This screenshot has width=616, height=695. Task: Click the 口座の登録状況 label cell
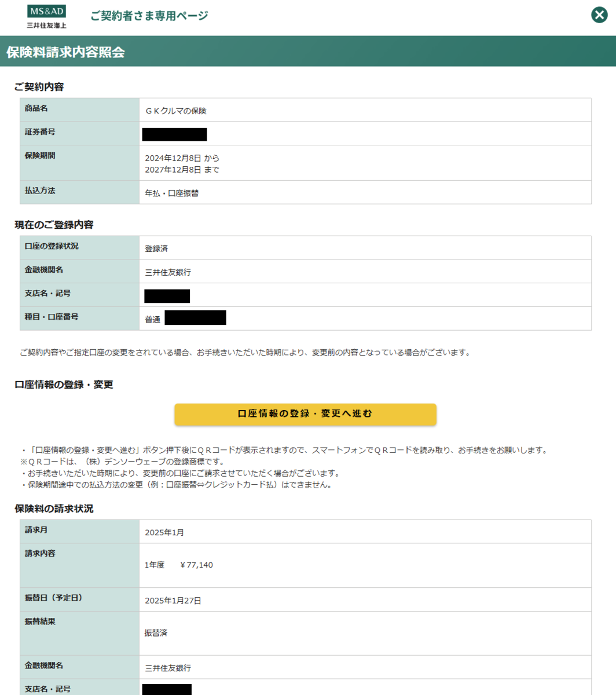80,248
